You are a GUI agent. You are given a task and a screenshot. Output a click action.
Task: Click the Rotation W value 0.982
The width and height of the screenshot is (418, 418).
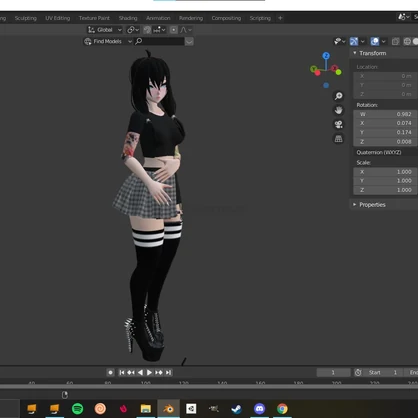385,114
